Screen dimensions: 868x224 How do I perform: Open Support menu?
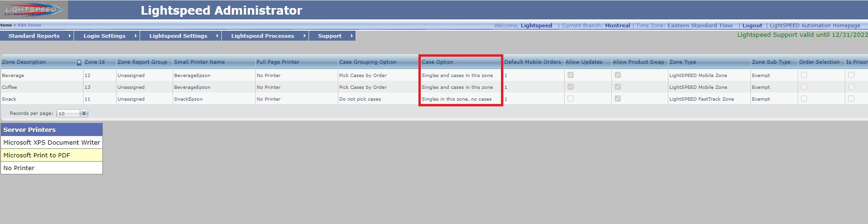pyautogui.click(x=330, y=36)
